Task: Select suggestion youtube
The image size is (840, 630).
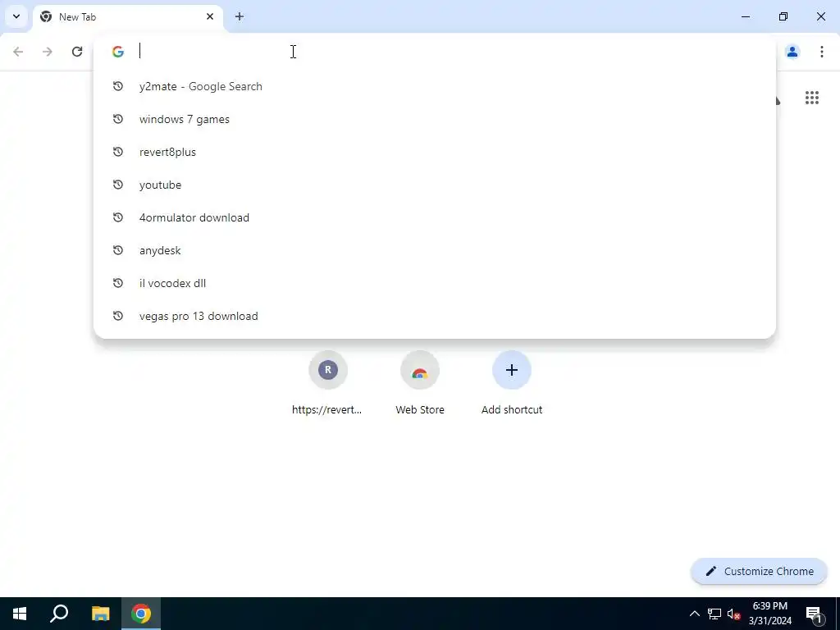Action: [x=435, y=185]
